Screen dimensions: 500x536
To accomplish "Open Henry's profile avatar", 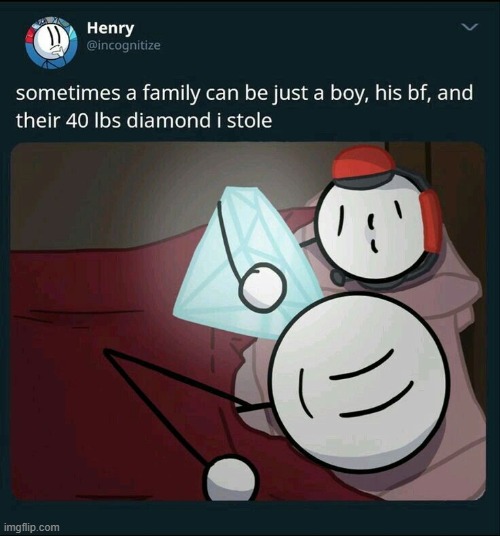I will tap(51, 43).
